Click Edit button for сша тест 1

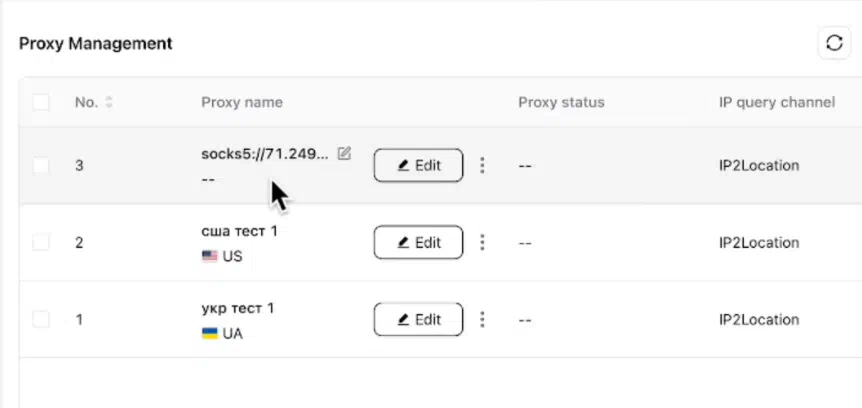(418, 242)
